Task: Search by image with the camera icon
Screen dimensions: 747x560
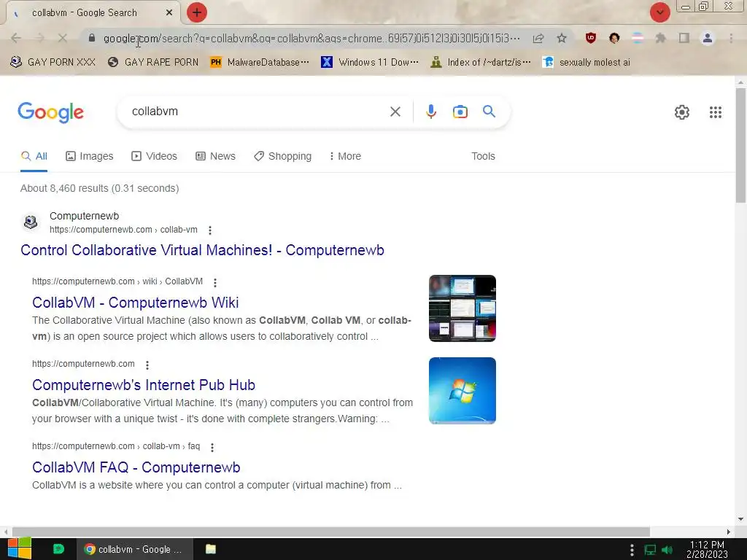Action: [x=460, y=112]
